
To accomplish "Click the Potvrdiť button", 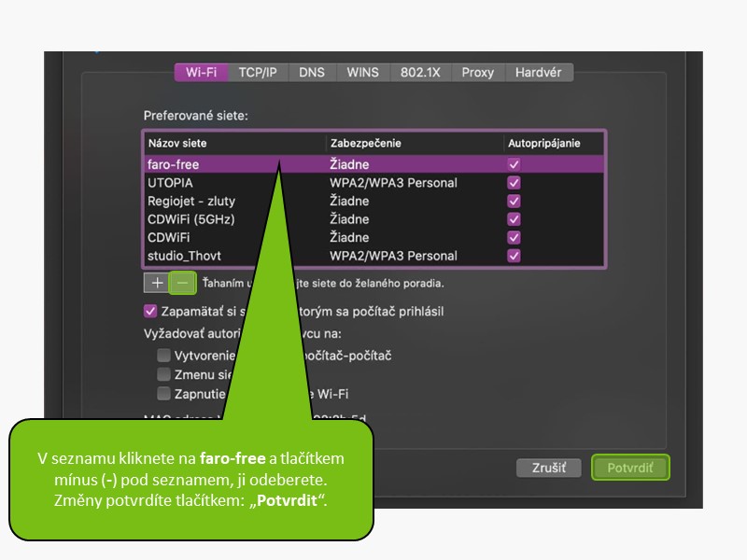I will pyautogui.click(x=630, y=468).
